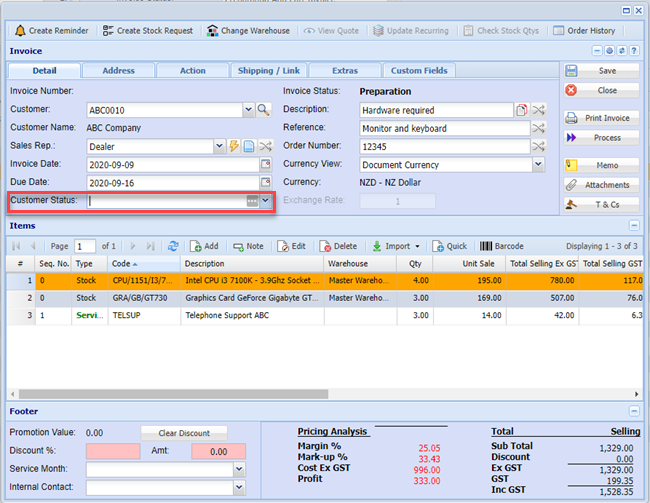Click the Print Invoice button
The width and height of the screenshot is (650, 503).
tap(601, 118)
